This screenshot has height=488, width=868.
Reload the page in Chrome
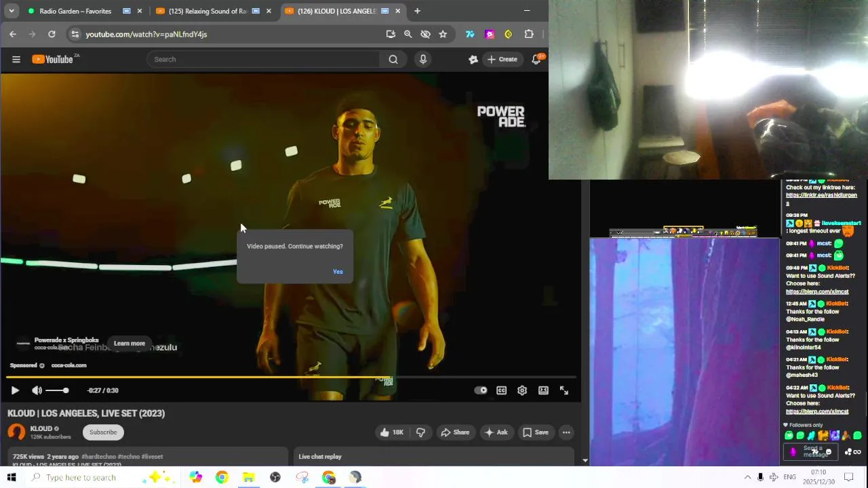point(52,34)
